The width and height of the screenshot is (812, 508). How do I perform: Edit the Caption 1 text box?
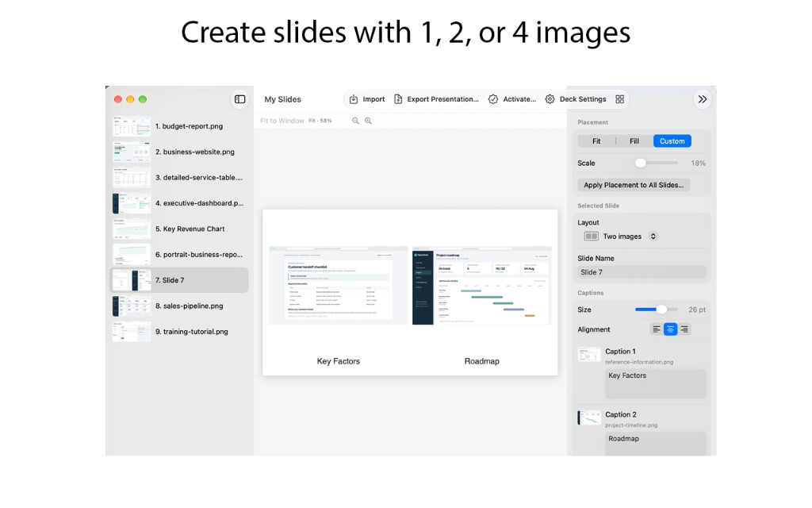(x=656, y=383)
